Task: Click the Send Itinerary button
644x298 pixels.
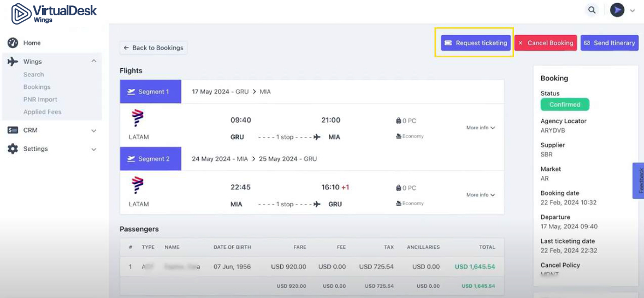Action: 609,43
